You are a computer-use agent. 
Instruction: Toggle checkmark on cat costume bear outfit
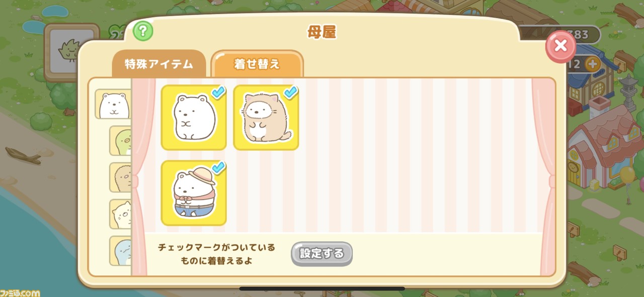click(291, 92)
